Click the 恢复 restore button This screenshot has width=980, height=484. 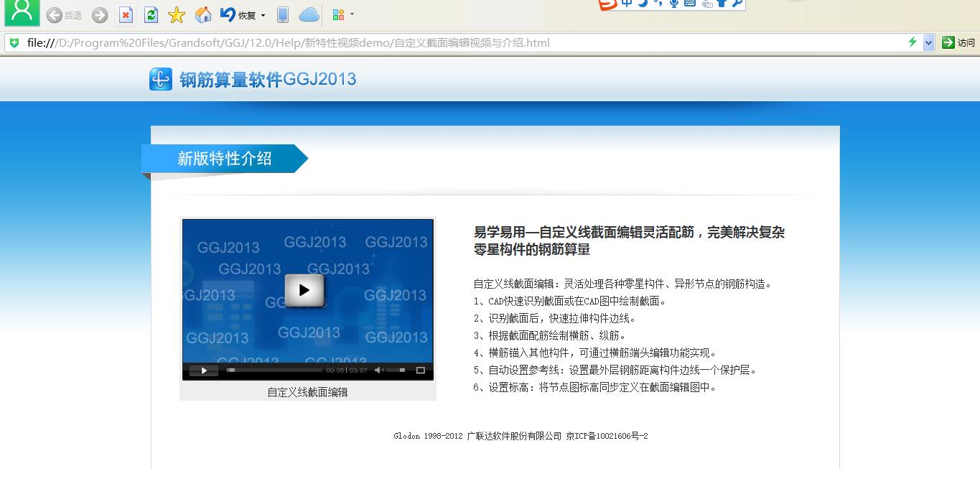[238, 15]
